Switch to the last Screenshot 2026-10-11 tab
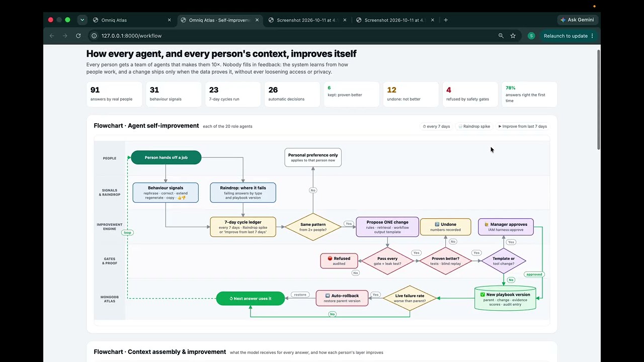Screen dimensions: 644x362 pyautogui.click(x=395, y=20)
